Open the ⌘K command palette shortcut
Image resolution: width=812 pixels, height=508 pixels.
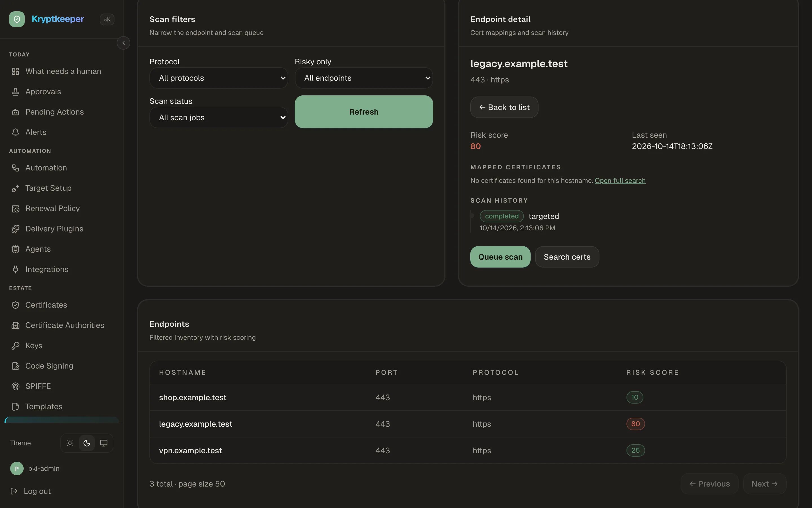[x=107, y=19]
